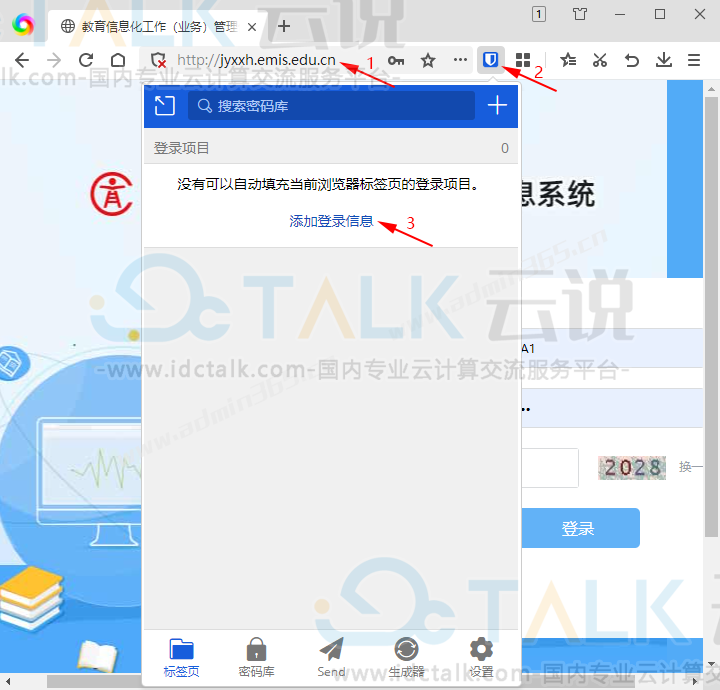This screenshot has width=720, height=690.
Task: Bookmark page with the star icon
Action: click(x=428, y=60)
